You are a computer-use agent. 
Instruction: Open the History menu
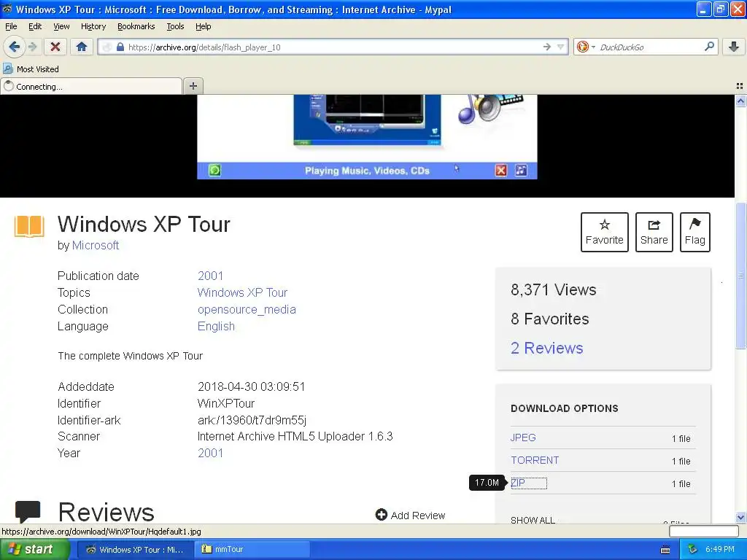click(93, 26)
